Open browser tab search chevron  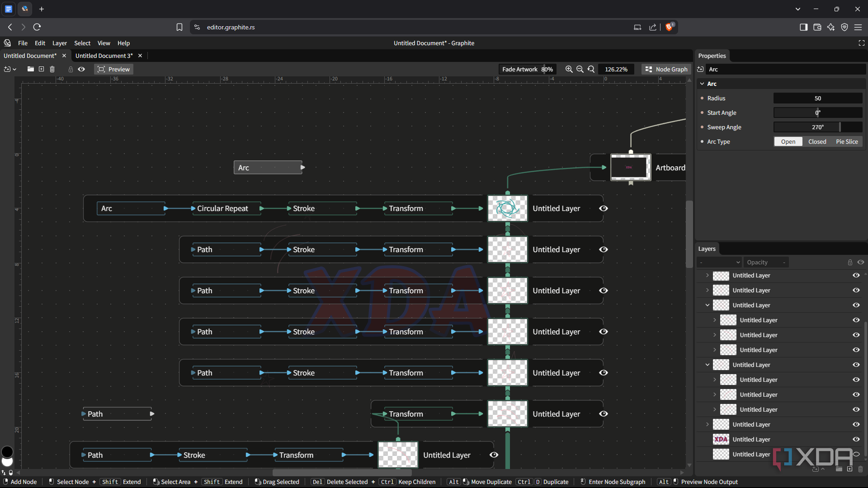[798, 9]
